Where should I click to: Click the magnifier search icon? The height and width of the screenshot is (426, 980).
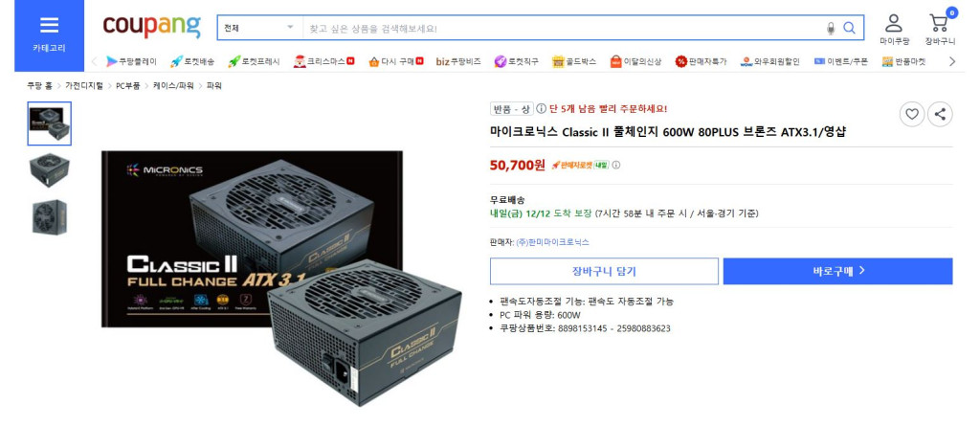pos(849,28)
